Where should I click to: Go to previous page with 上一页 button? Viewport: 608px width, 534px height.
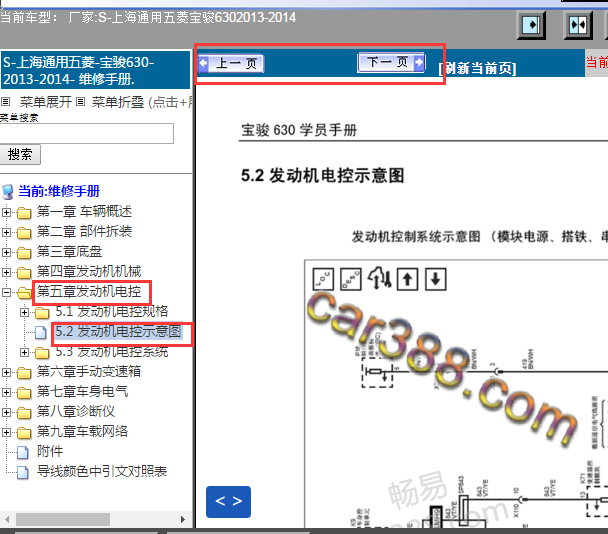[231, 63]
